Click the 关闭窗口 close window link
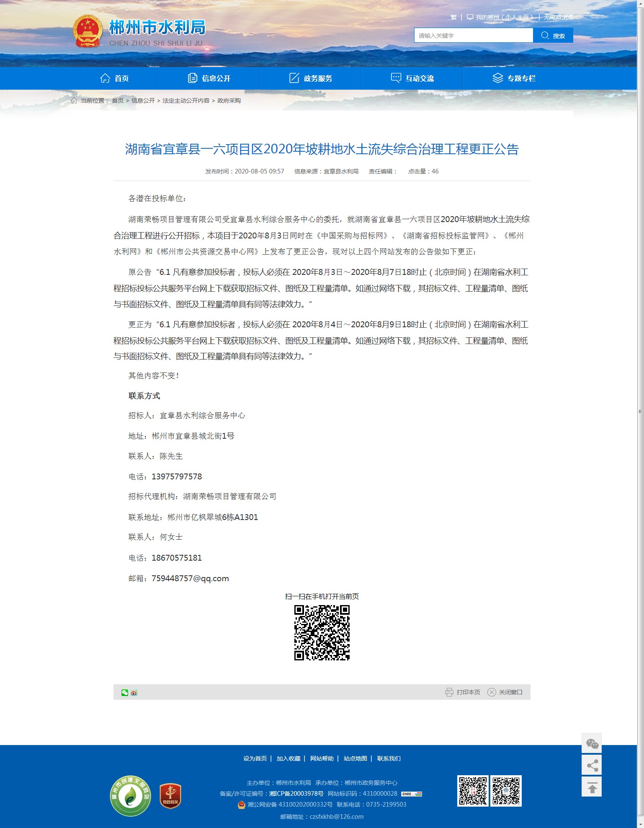 pos(505,692)
